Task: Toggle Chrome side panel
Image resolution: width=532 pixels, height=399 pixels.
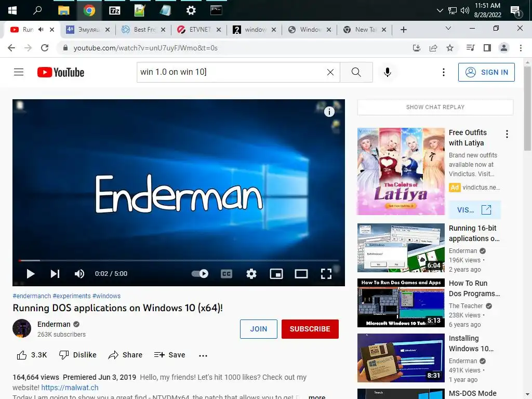Action: coord(487,48)
